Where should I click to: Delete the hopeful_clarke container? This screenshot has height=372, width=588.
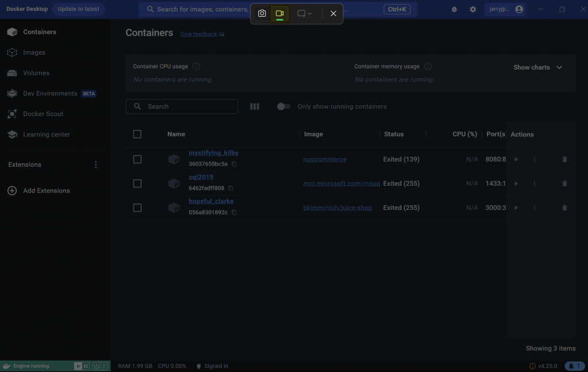564,208
